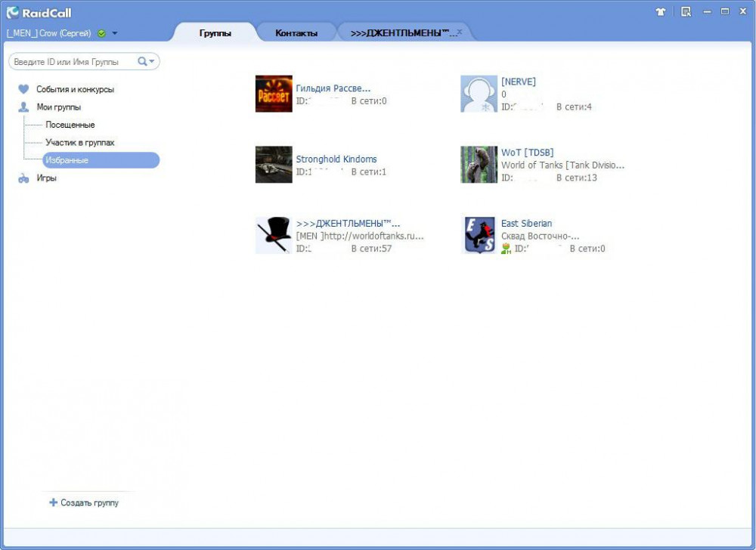The height and width of the screenshot is (550, 756).
Task: Select Мои группы in the sidebar
Action: click(x=58, y=107)
